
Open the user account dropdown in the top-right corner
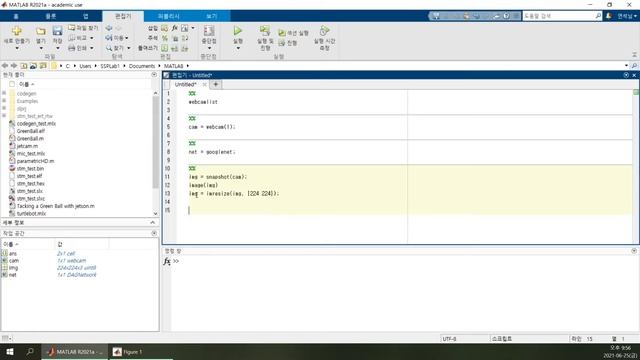click(x=627, y=16)
